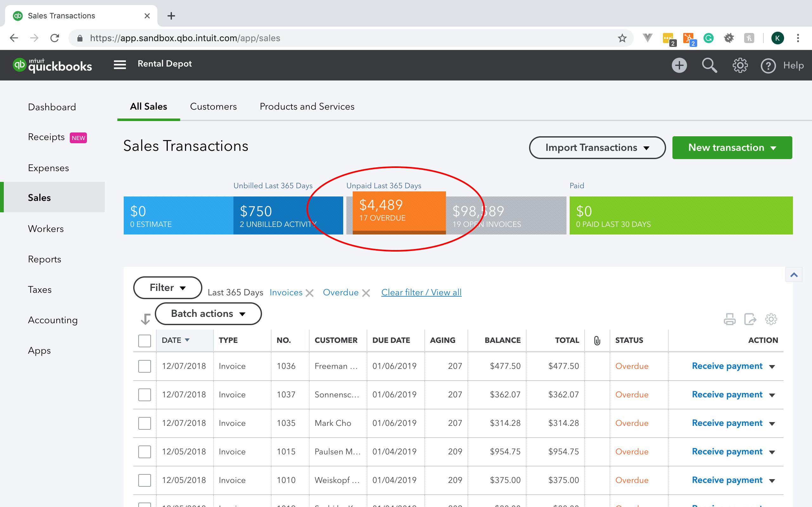Click the hamburger menu icon beside Rental Depot

[120, 64]
